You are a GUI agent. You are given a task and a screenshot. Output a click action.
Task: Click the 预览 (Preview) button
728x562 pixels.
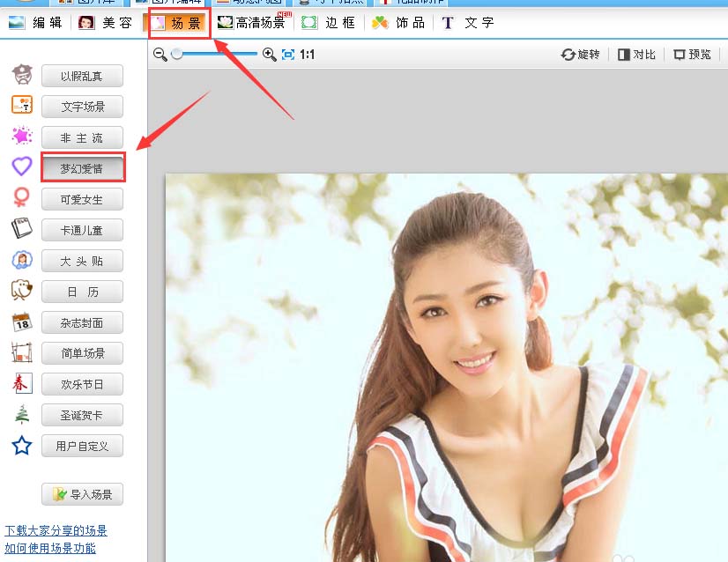(x=692, y=55)
